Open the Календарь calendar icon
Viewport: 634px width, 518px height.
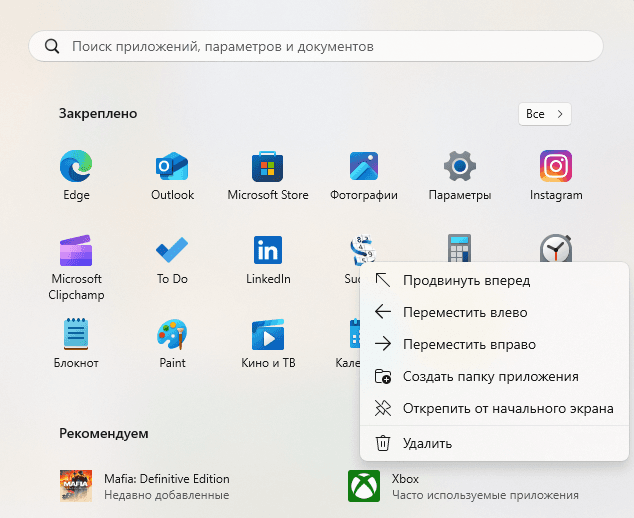[354, 334]
